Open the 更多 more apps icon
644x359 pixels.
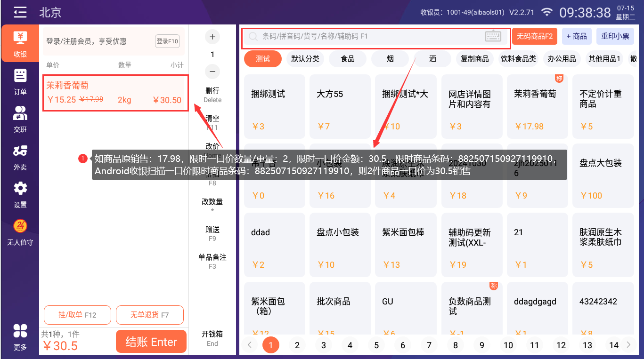point(20,337)
